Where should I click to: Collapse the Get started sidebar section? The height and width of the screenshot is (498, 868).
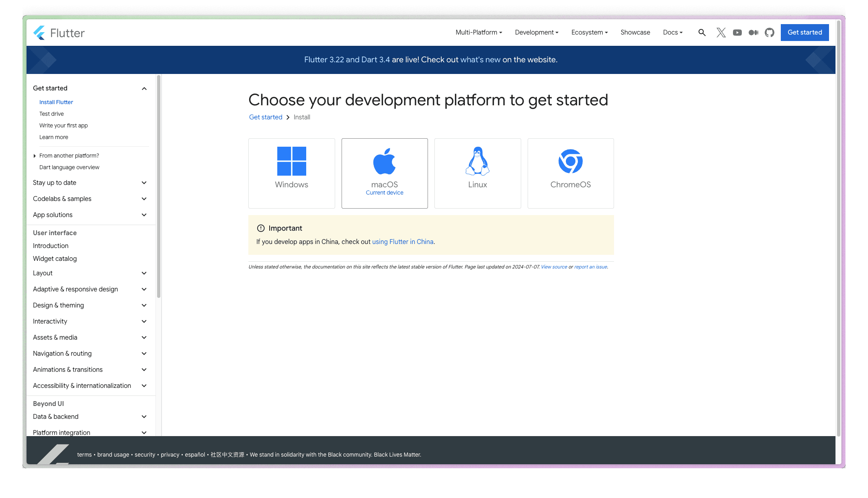pyautogui.click(x=144, y=88)
